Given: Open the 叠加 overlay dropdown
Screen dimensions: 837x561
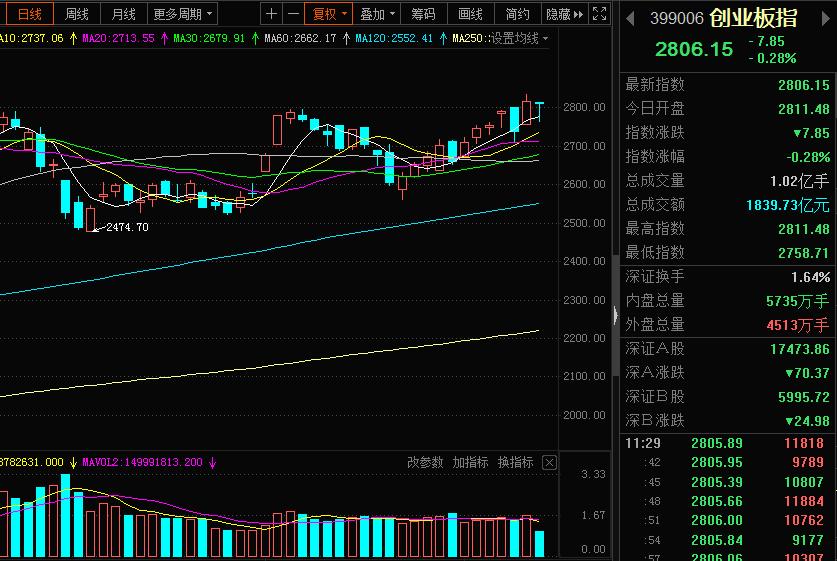Looking at the screenshot, I should [377, 14].
